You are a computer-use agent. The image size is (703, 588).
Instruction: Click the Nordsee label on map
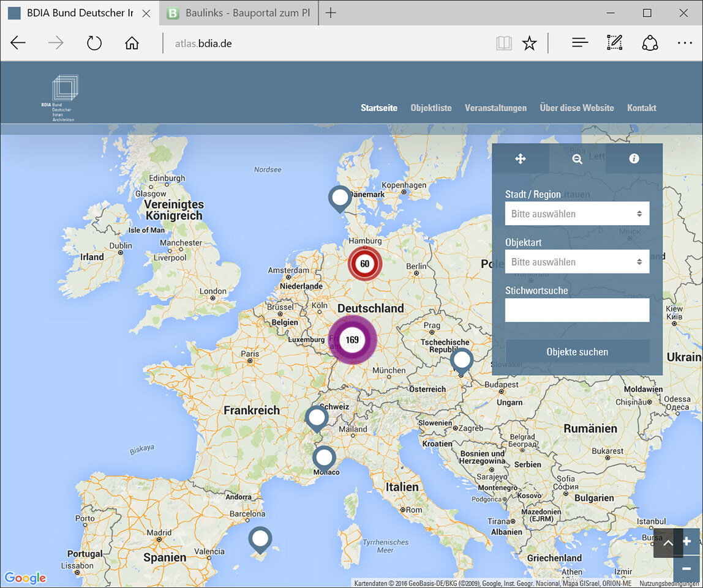268,169
